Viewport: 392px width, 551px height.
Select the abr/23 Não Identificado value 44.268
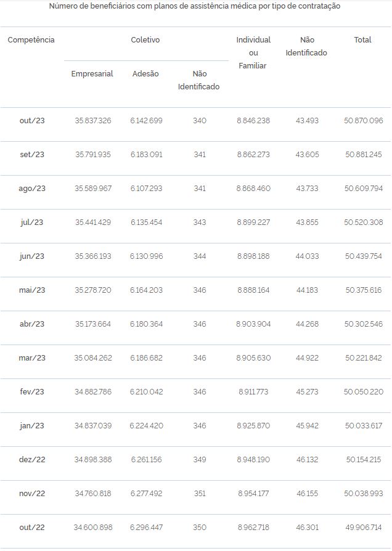307,324
